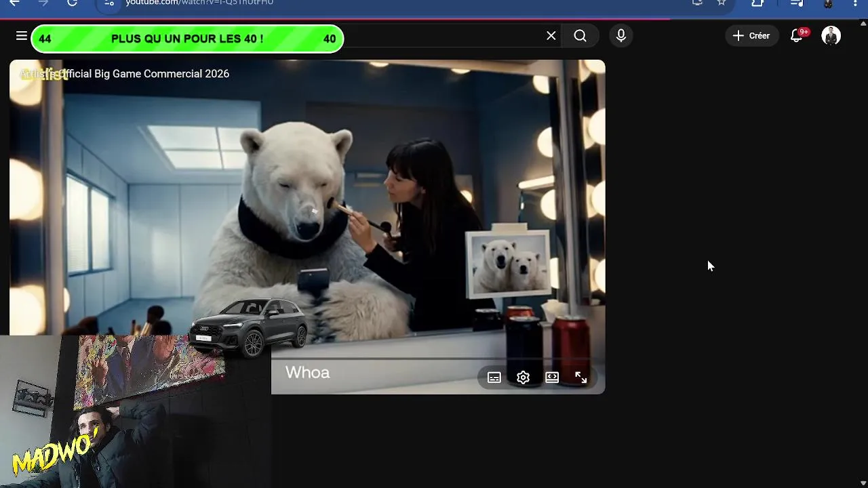Start voice search with microphone icon

pyautogui.click(x=621, y=36)
